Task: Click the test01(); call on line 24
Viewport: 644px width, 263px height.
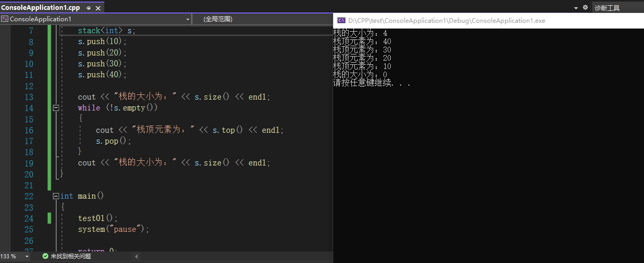Action: [x=98, y=218]
